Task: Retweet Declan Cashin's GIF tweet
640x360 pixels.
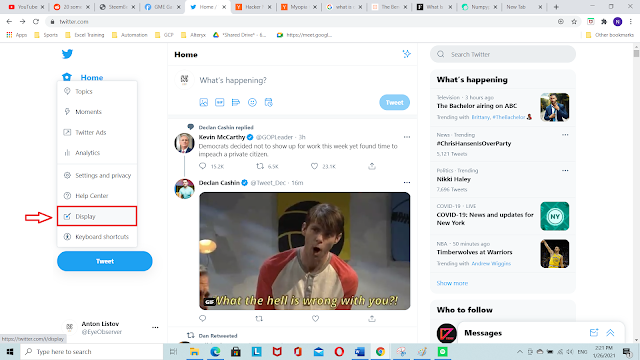Action: tap(259, 318)
